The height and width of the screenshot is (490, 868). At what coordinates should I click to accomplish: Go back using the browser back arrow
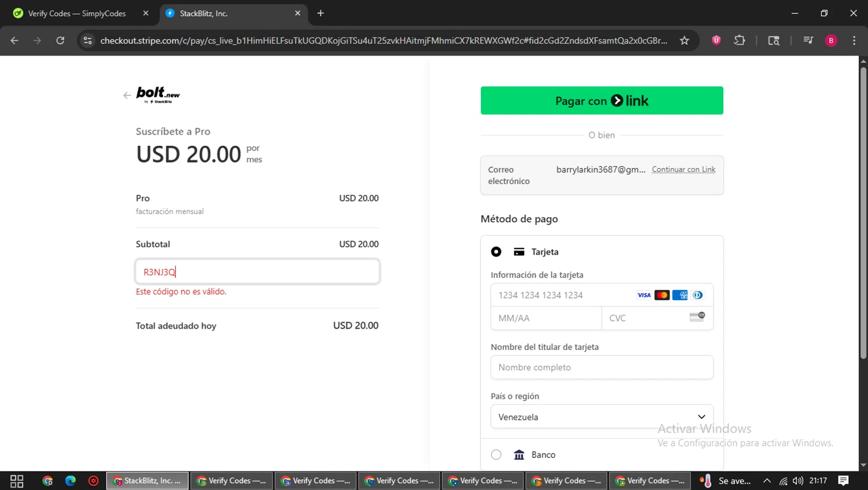tap(14, 40)
